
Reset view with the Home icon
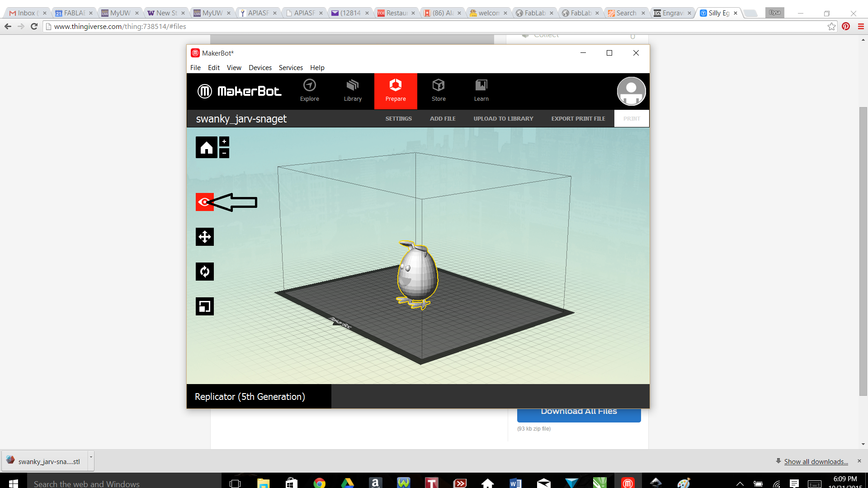(206, 147)
